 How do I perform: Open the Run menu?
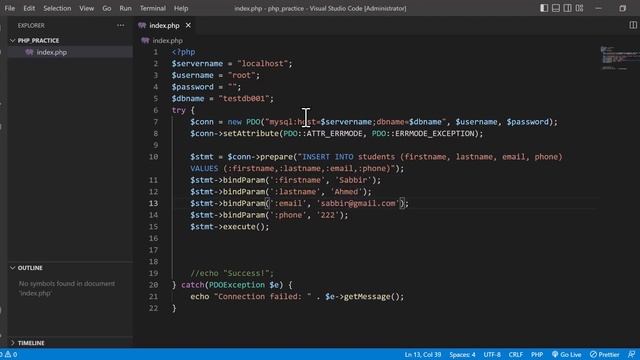pos(125,8)
